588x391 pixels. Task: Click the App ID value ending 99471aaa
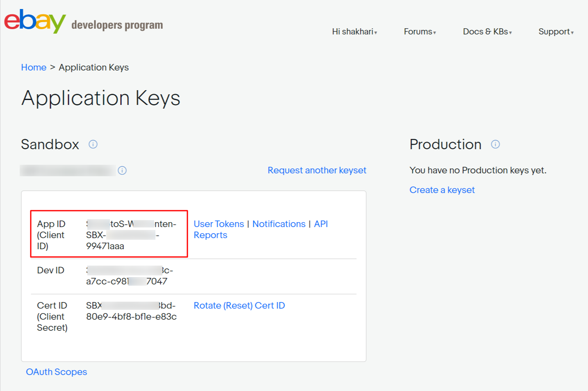click(131, 235)
